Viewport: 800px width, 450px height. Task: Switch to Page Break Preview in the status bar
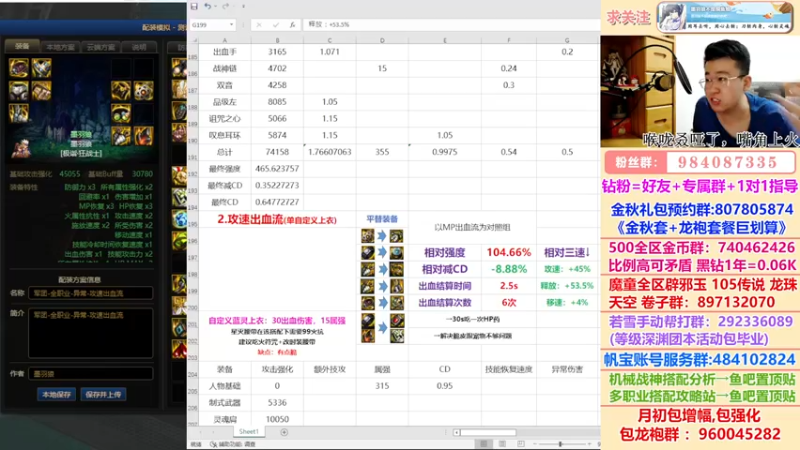[x=521, y=444]
